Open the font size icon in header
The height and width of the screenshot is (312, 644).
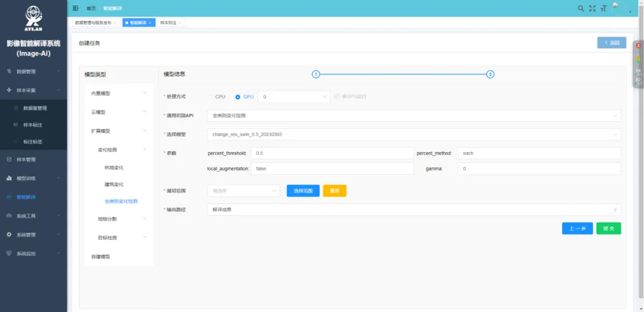click(603, 8)
